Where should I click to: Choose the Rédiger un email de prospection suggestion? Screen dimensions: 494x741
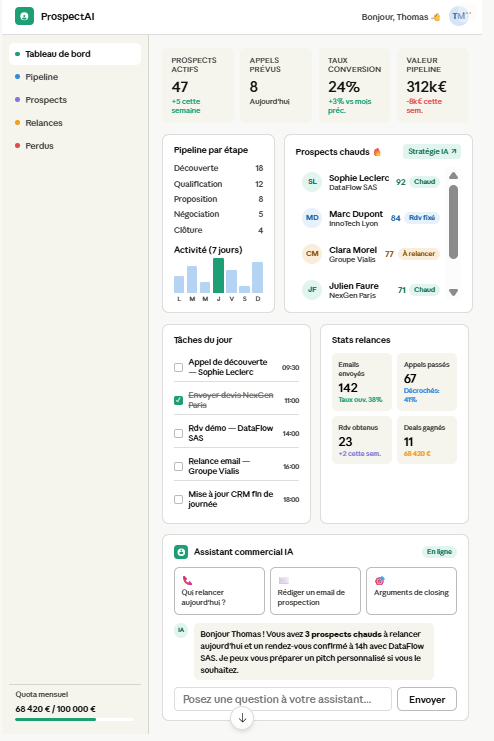click(315, 591)
